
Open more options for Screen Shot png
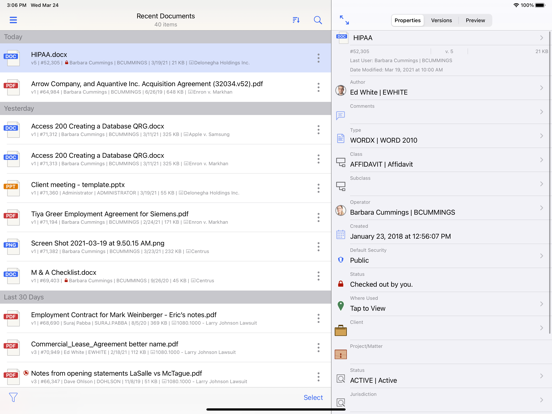[x=318, y=246]
